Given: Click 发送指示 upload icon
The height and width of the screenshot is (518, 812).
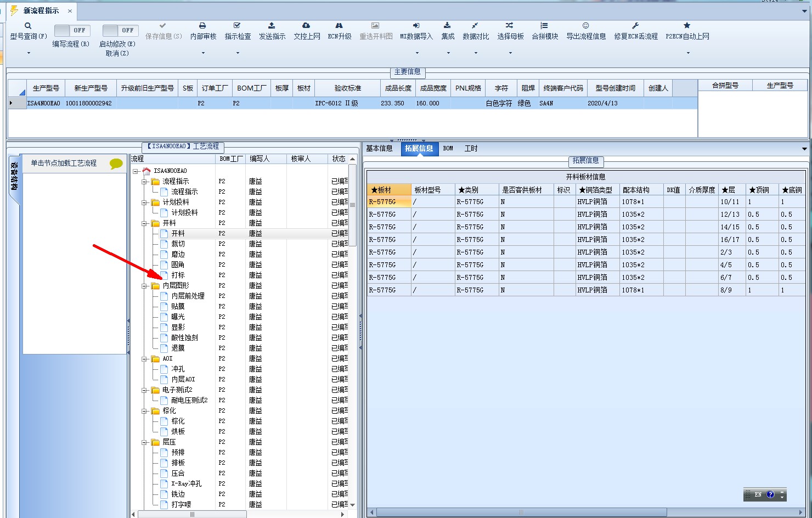Looking at the screenshot, I should tap(272, 26).
